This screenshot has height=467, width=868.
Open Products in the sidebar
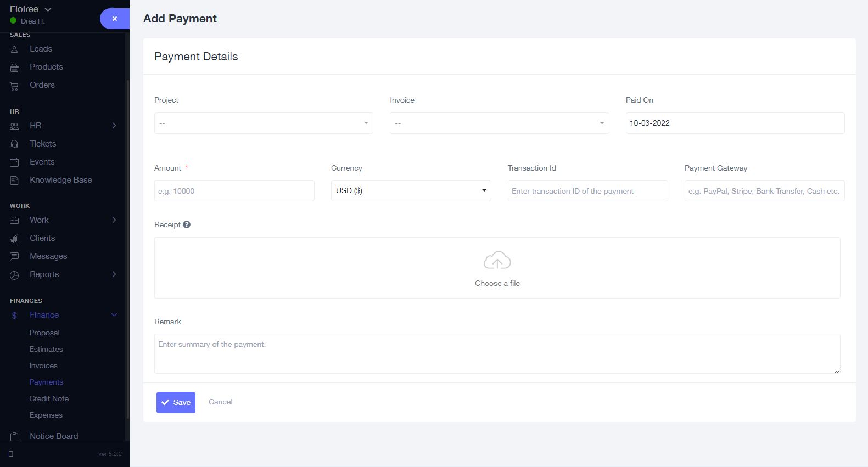tap(46, 67)
